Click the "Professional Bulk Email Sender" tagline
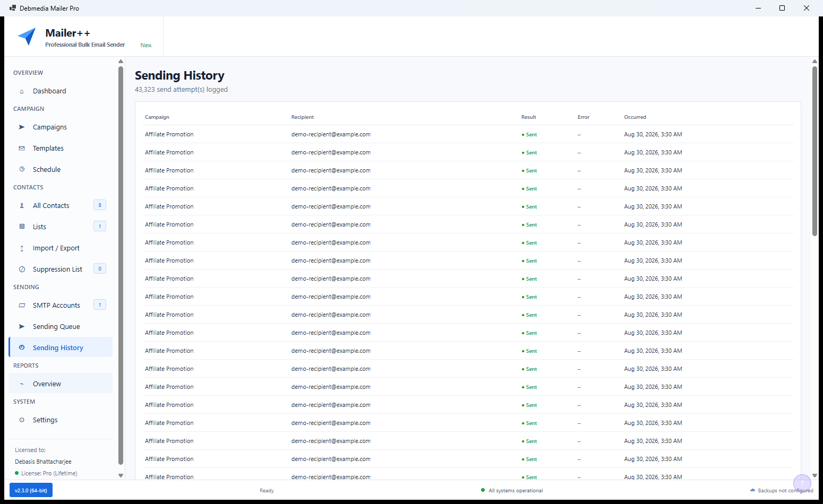823x504 pixels. [85, 45]
